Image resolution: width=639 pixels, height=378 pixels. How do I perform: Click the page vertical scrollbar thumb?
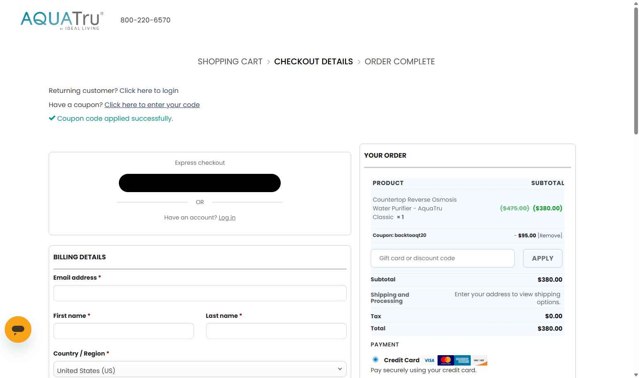(x=636, y=70)
